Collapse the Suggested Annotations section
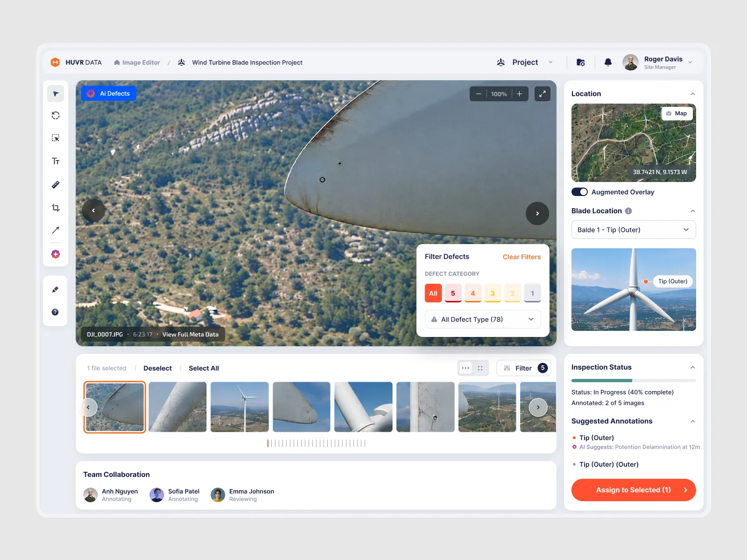This screenshot has height=560, width=747. coord(693,421)
